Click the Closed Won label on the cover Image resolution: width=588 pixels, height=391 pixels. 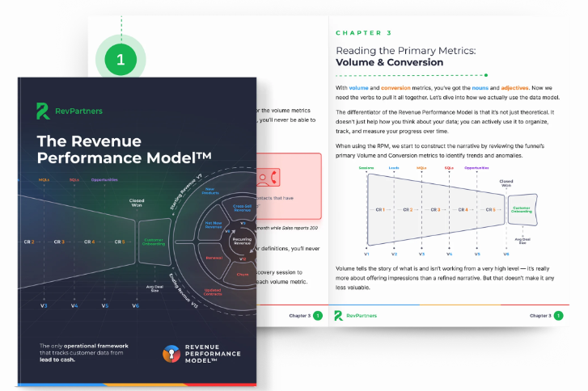click(137, 203)
